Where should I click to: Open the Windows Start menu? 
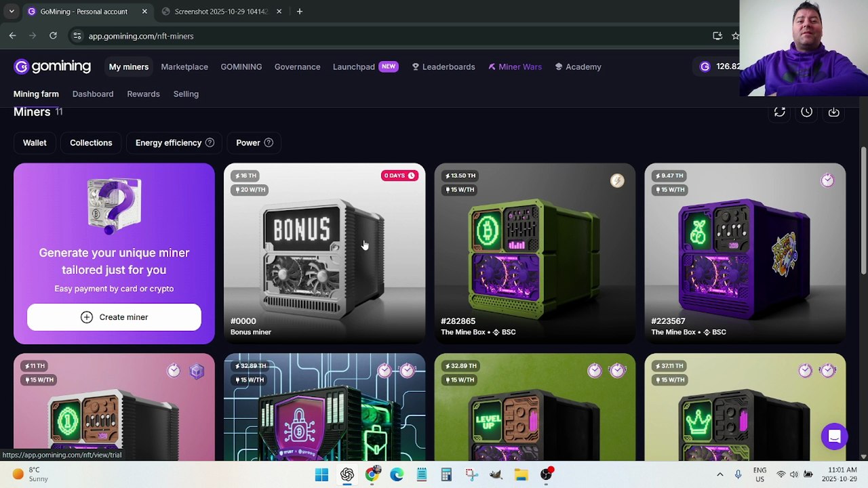(x=321, y=474)
